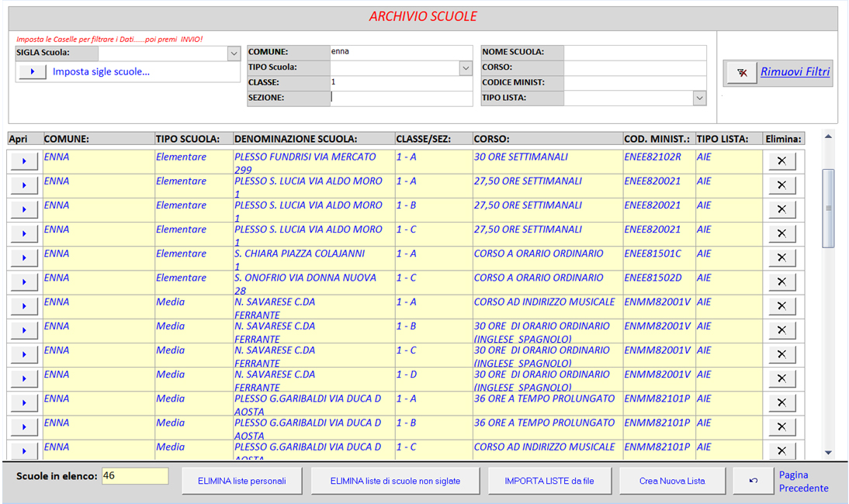This screenshot has width=849, height=504.
Task: Click the list scrollbar up arrow
Action: point(828,136)
